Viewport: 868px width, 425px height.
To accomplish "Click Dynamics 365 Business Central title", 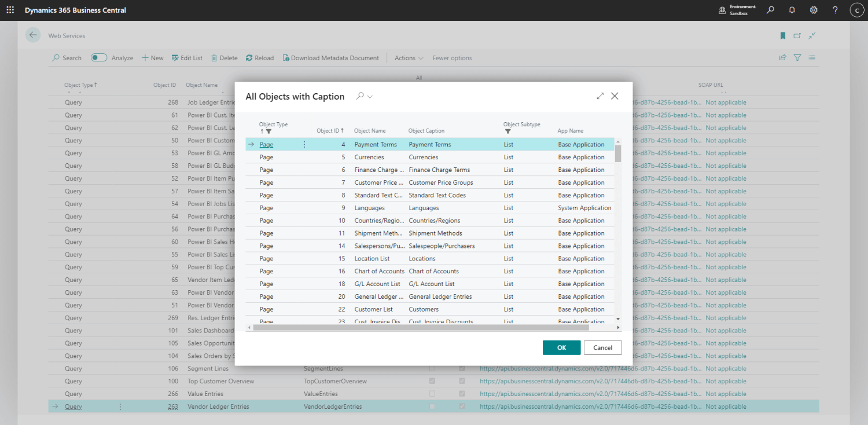I will (x=75, y=10).
